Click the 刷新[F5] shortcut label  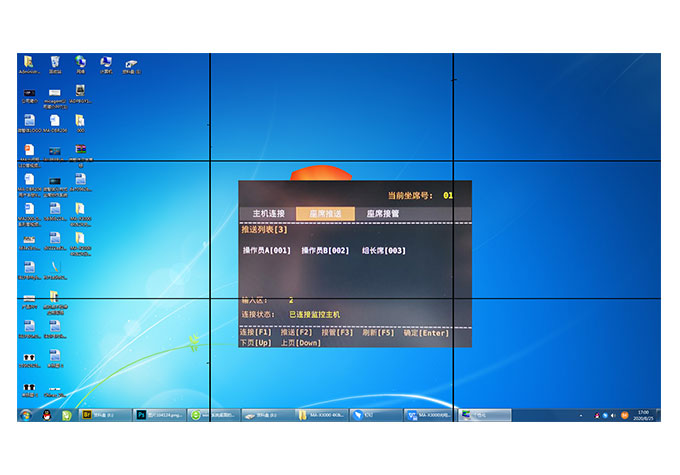(x=378, y=332)
